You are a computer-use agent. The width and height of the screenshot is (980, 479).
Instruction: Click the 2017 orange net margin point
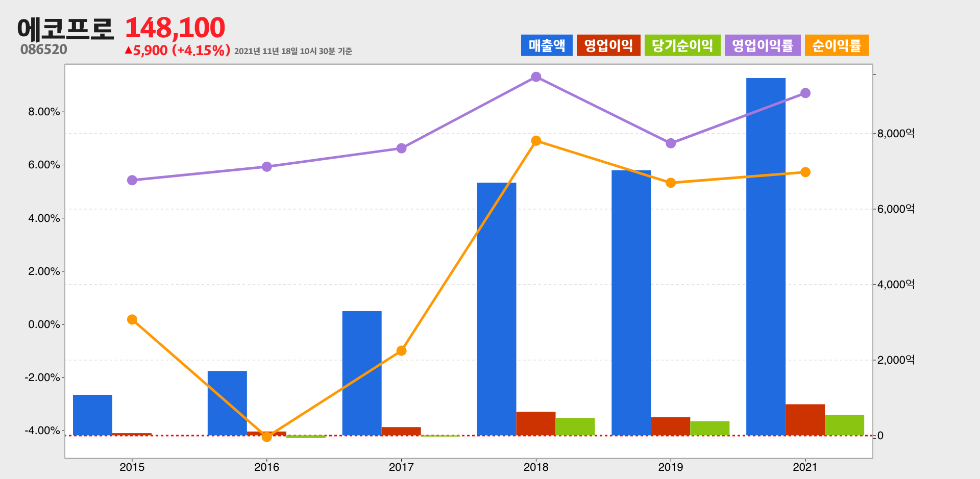pos(401,350)
